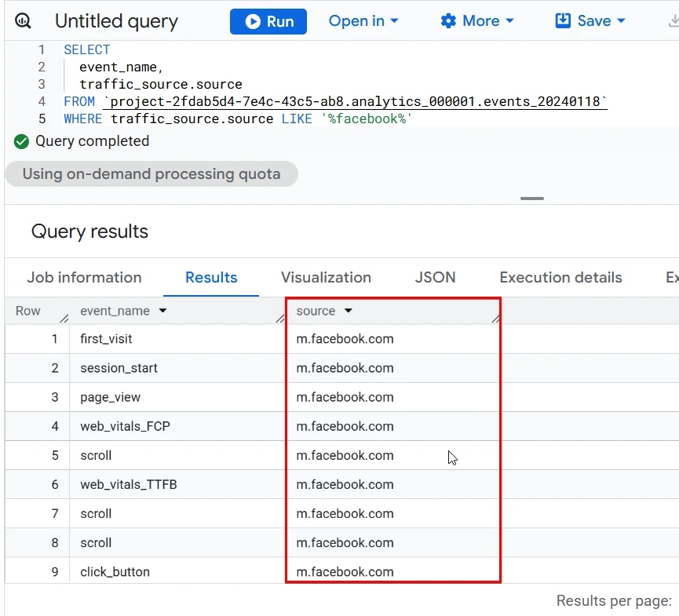Click the 'Using on-demand processing quota' chip
Image resolution: width=679 pixels, height=616 pixels.
point(151,174)
